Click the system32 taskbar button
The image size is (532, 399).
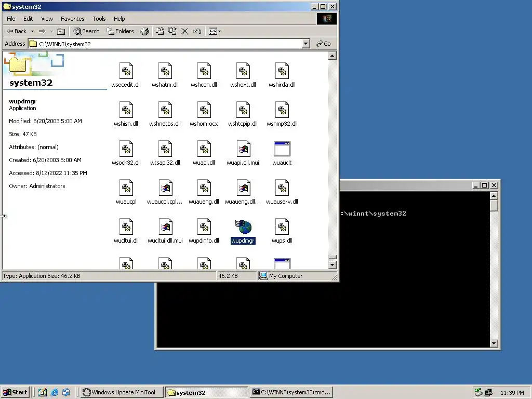207,392
